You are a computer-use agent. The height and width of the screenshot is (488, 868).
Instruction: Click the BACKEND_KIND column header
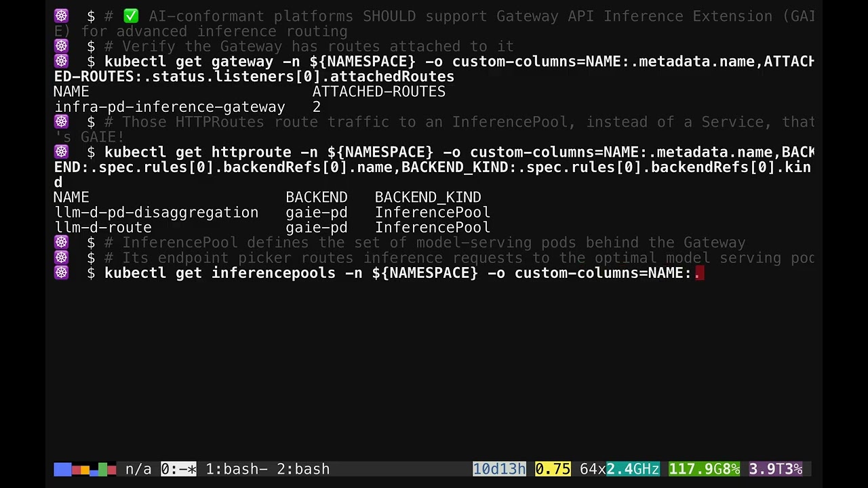(x=428, y=197)
